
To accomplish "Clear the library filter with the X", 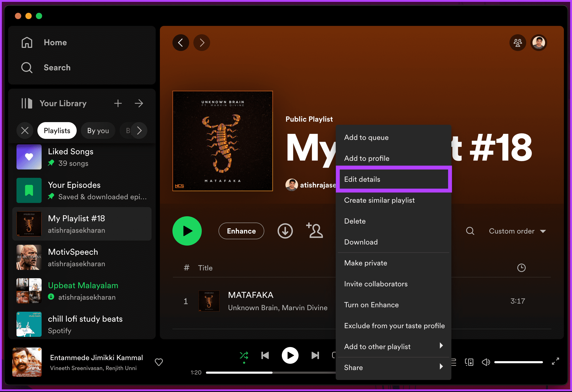I will (x=25, y=130).
